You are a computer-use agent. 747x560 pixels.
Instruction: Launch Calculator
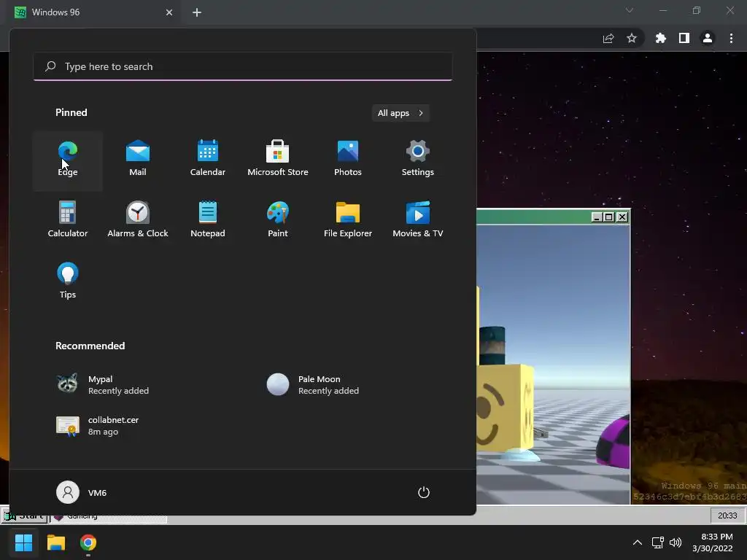click(68, 222)
